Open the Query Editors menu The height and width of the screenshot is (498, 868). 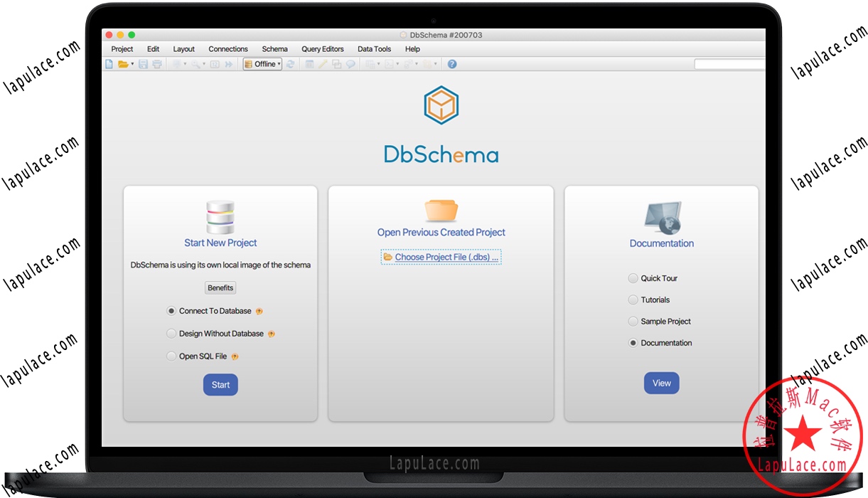tap(323, 49)
